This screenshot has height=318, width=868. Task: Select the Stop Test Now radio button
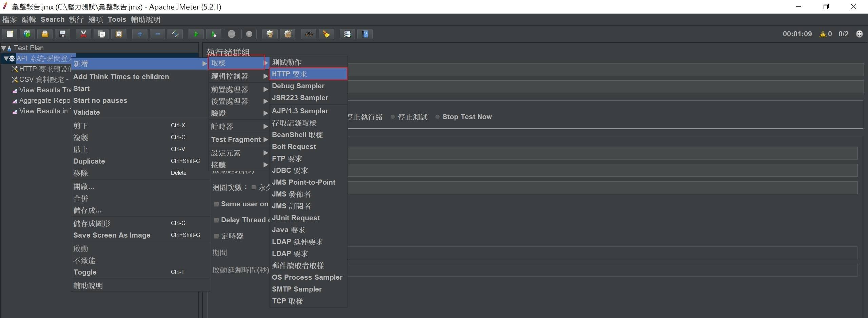click(x=437, y=117)
